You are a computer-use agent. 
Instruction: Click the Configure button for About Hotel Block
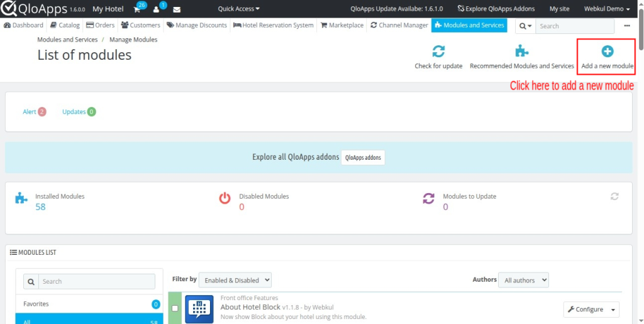586,310
